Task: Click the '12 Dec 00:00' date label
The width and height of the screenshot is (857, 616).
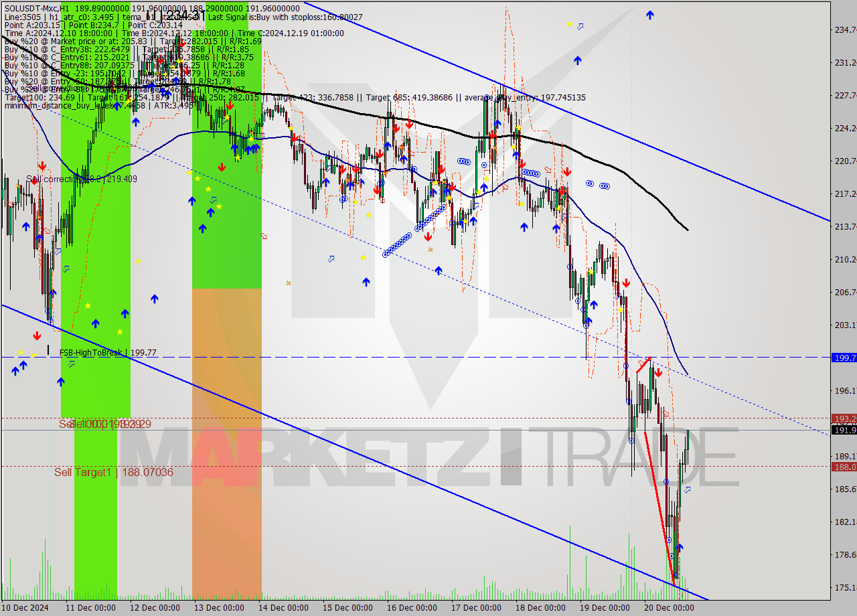Action: (x=155, y=608)
